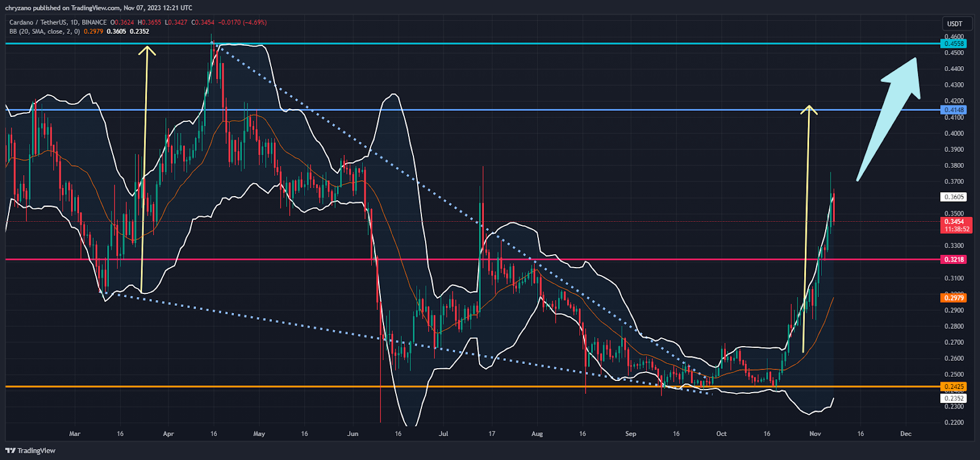
Task: Select the pink 0.3218 price level label
Action: pos(954,260)
